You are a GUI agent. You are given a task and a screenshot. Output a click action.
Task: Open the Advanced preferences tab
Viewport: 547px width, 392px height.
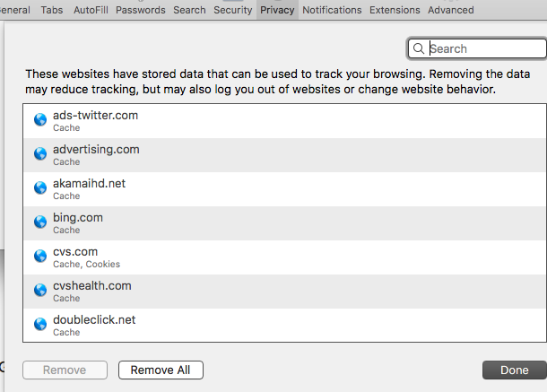(450, 10)
